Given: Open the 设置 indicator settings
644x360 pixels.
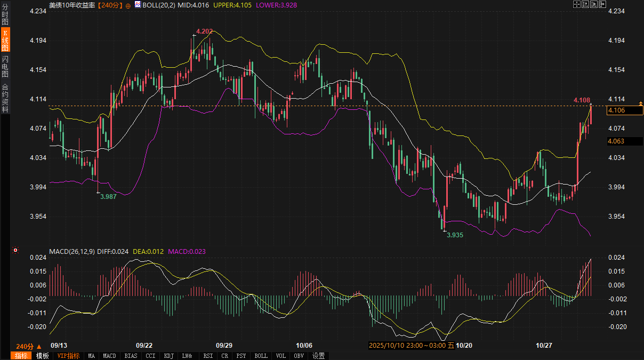Looking at the screenshot, I should coord(319,356).
